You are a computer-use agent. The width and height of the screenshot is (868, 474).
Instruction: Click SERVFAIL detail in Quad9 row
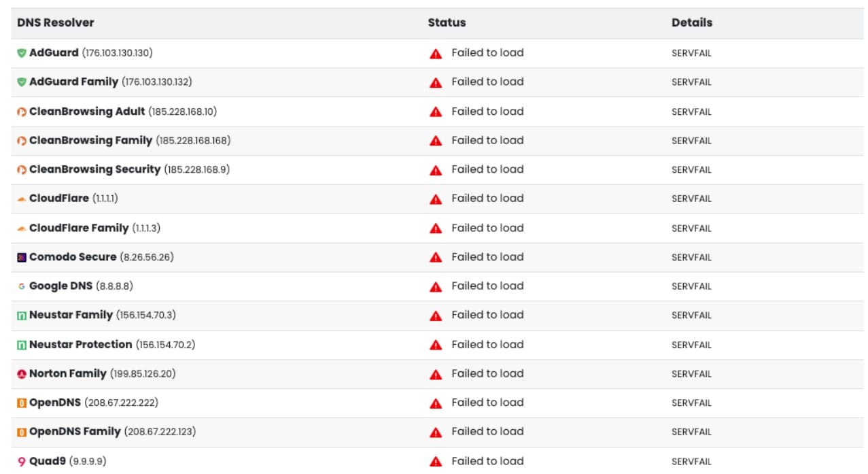click(691, 462)
